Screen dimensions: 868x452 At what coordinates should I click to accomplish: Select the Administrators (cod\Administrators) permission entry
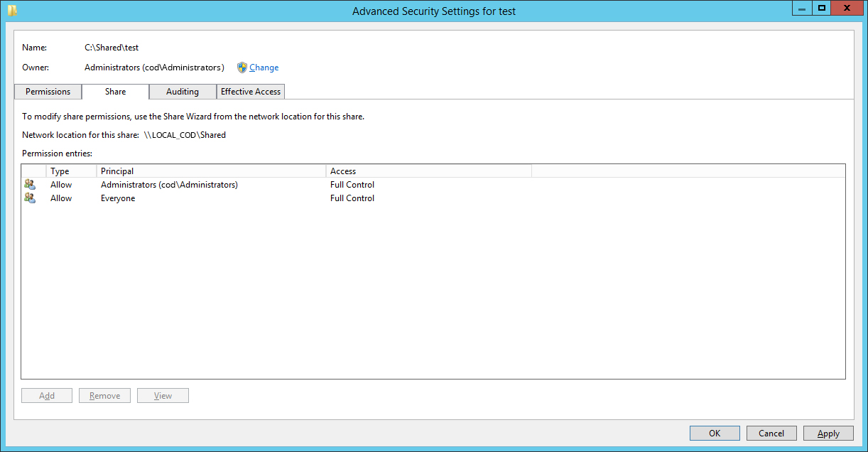433,185
